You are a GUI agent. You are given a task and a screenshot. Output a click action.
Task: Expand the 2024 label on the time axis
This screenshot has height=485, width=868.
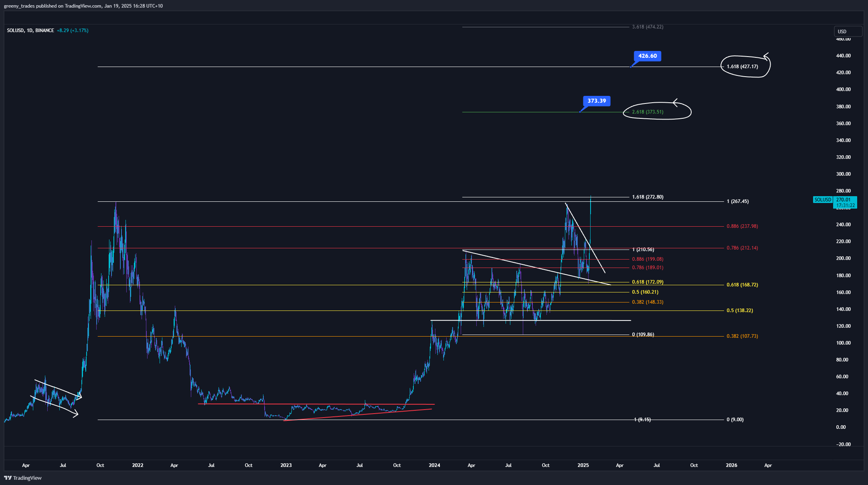pos(434,465)
